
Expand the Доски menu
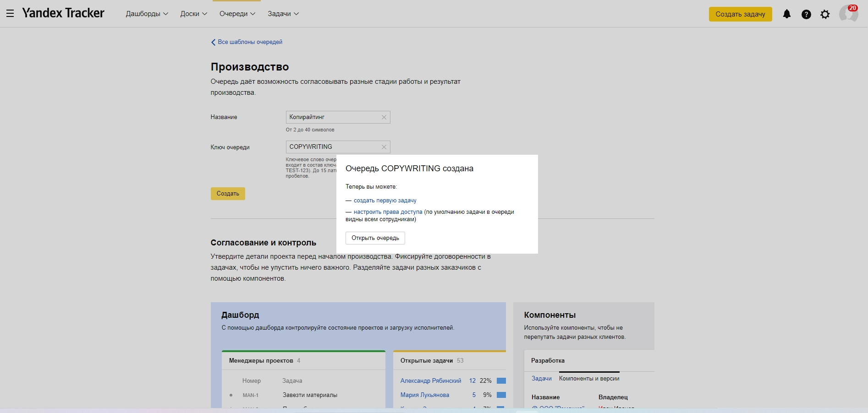[x=193, y=14]
